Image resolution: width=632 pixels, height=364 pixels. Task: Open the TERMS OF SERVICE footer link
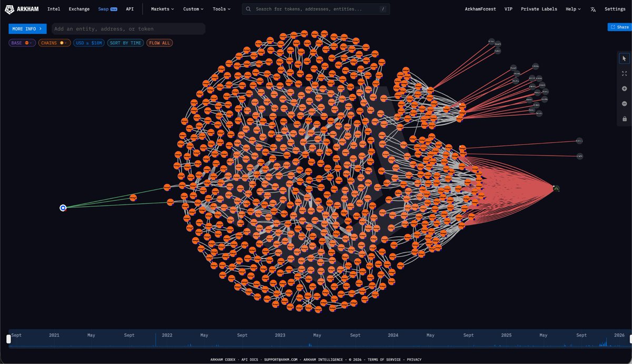click(384, 360)
